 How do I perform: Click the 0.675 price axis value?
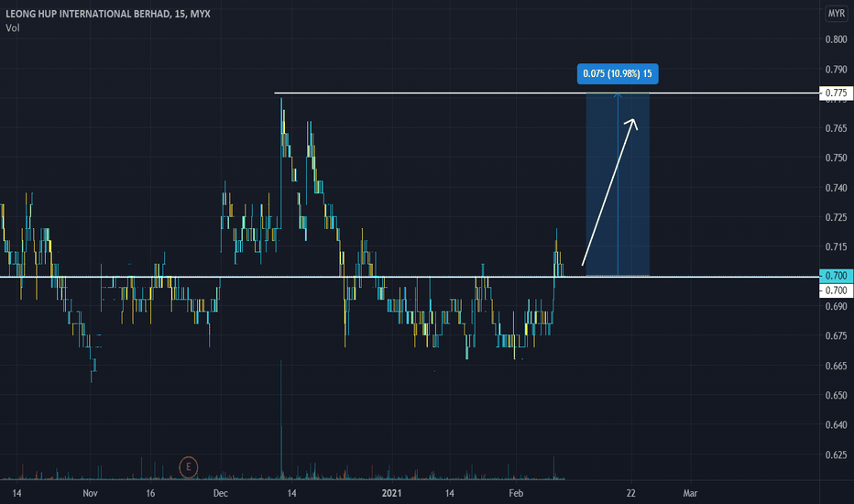(836, 335)
